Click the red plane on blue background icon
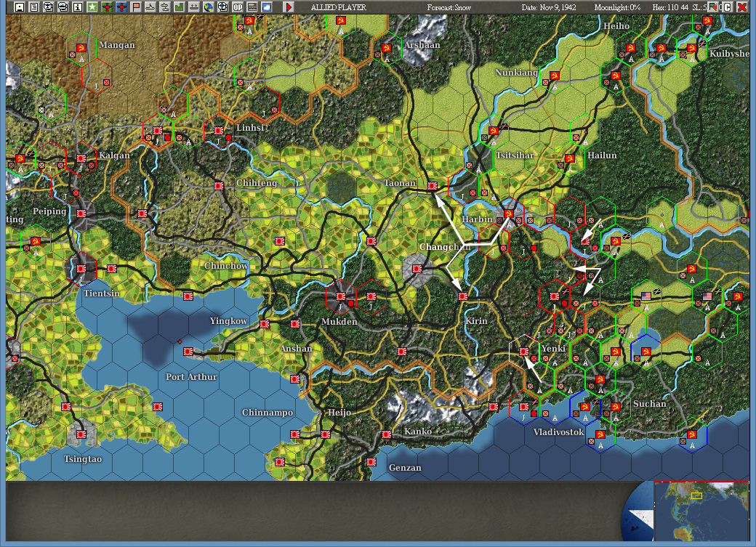 coord(121,7)
